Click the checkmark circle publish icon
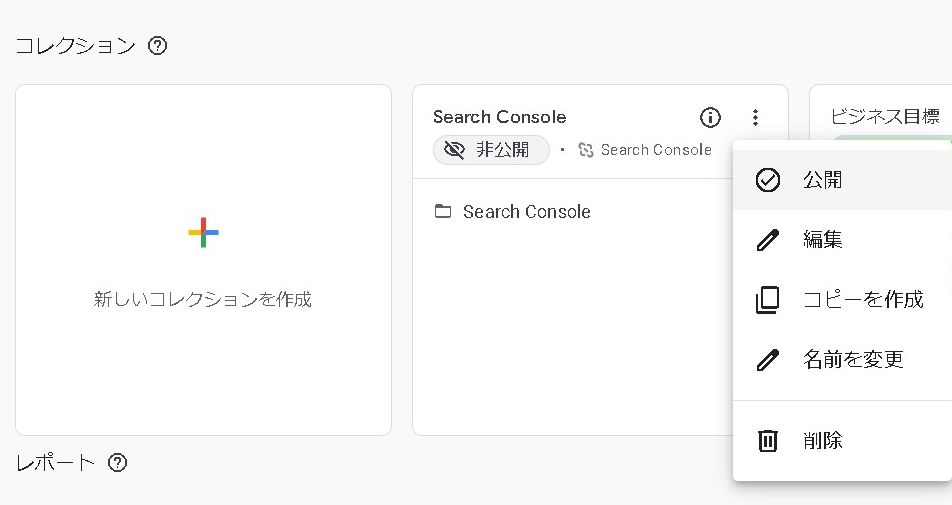 coord(767,180)
